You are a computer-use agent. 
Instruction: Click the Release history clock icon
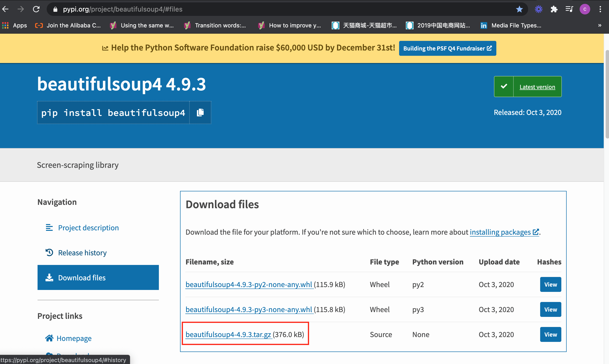pos(49,252)
